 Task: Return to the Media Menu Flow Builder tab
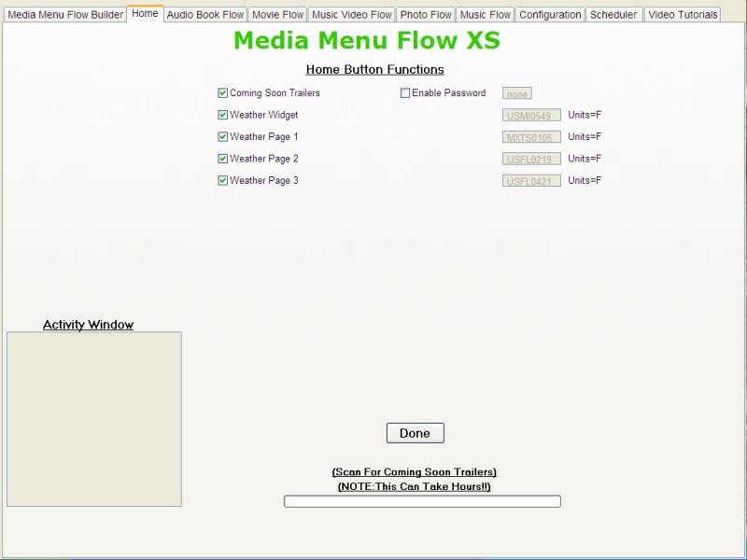pyautogui.click(x=63, y=14)
